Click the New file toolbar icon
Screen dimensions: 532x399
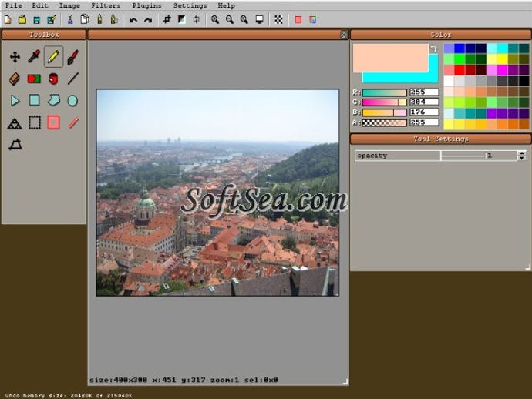[8, 20]
